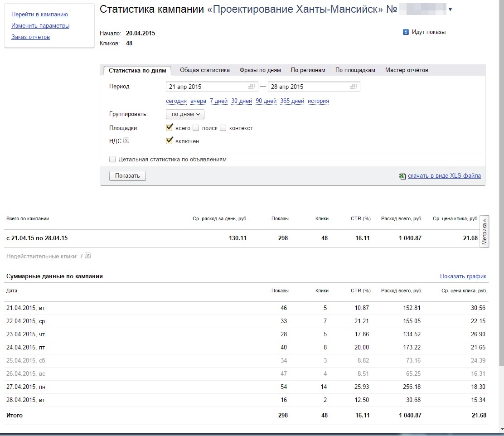Open campaign dropdown arrow beside campaign number
Viewport: 504px width, 436px height.
(x=451, y=10)
